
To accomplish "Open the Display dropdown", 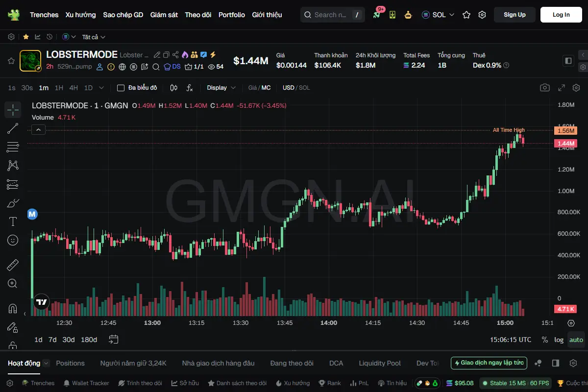I will (221, 88).
